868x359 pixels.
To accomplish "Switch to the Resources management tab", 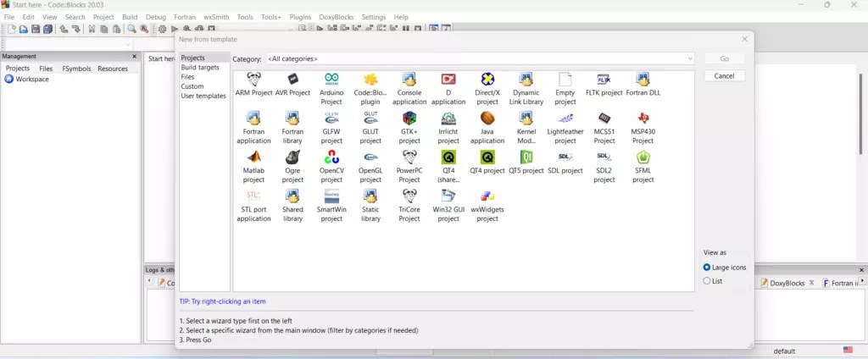I will click(113, 69).
